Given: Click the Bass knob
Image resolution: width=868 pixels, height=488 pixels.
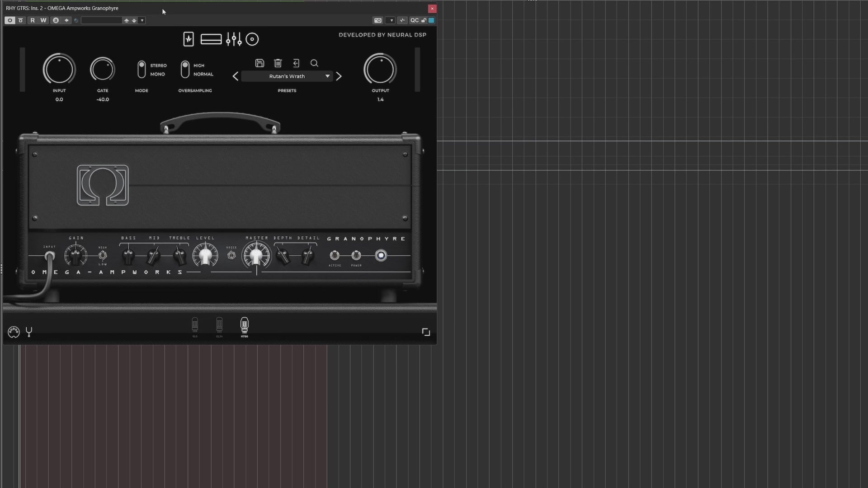Looking at the screenshot, I should (x=128, y=256).
